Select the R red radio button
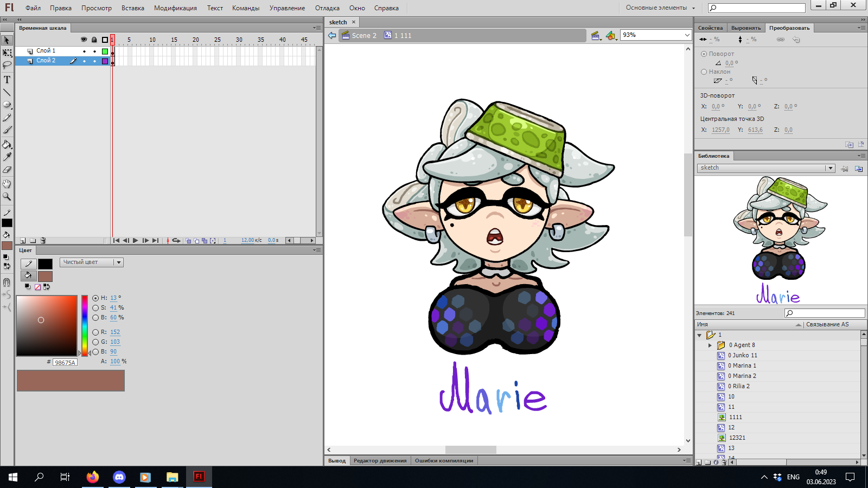 (x=95, y=332)
